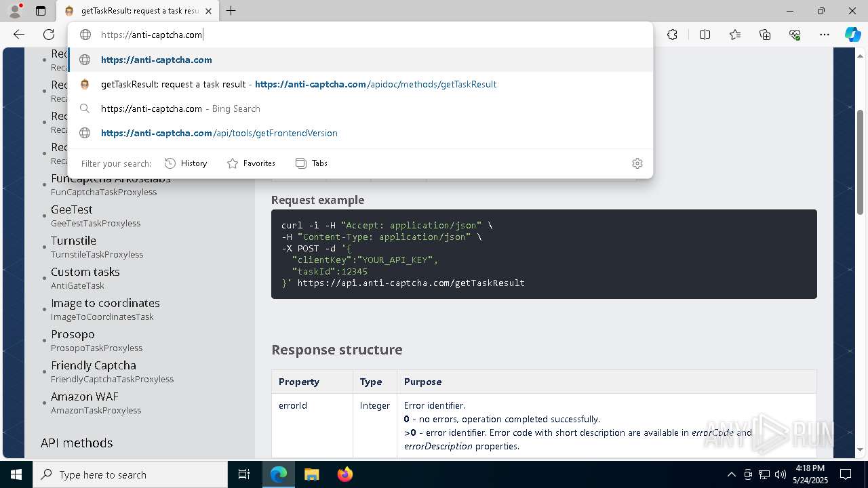Filter suggestions by Tabs
Screen dimensions: 868x488
pyautogui.click(x=311, y=163)
